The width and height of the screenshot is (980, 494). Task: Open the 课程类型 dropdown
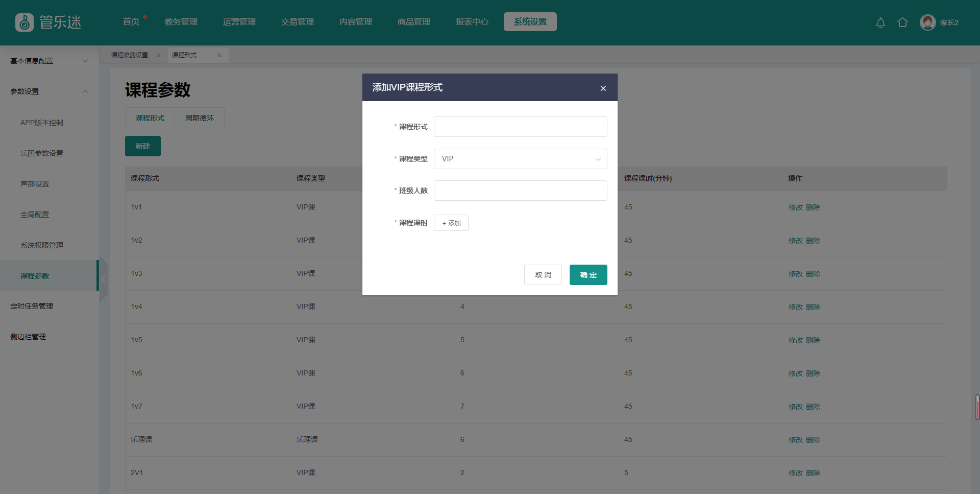coord(520,159)
